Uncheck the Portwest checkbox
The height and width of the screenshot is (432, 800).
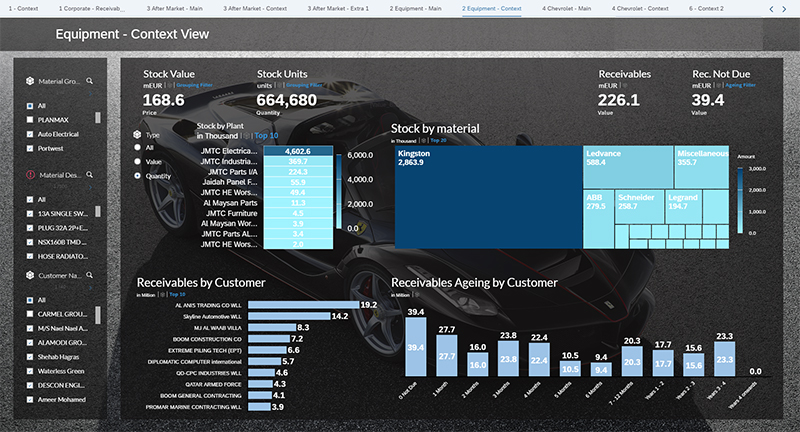[x=30, y=148]
